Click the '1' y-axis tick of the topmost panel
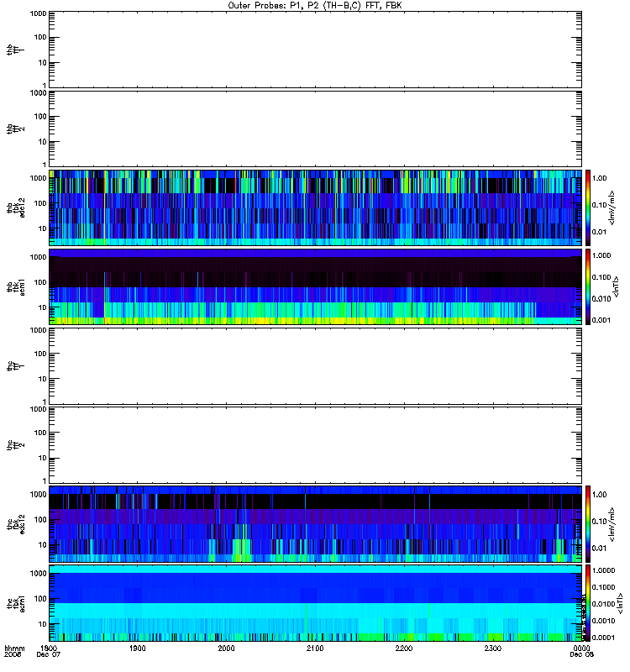The width and height of the screenshot is (630, 672). [x=45, y=86]
